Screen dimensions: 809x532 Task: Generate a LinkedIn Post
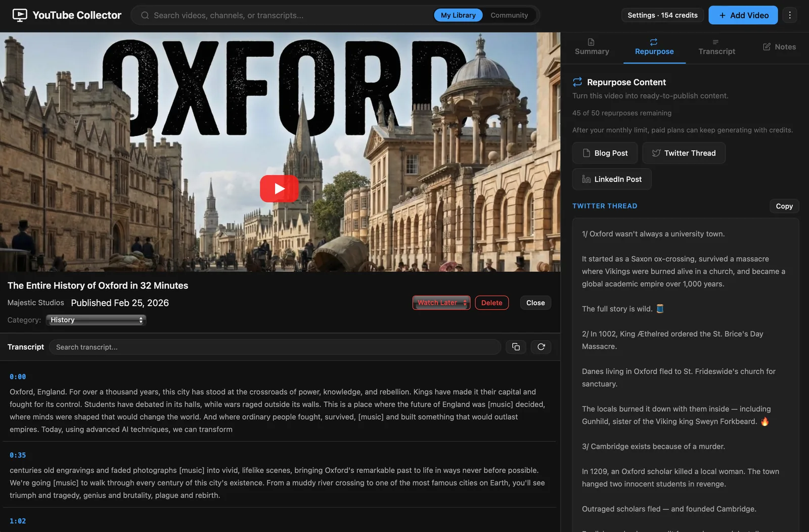612,179
